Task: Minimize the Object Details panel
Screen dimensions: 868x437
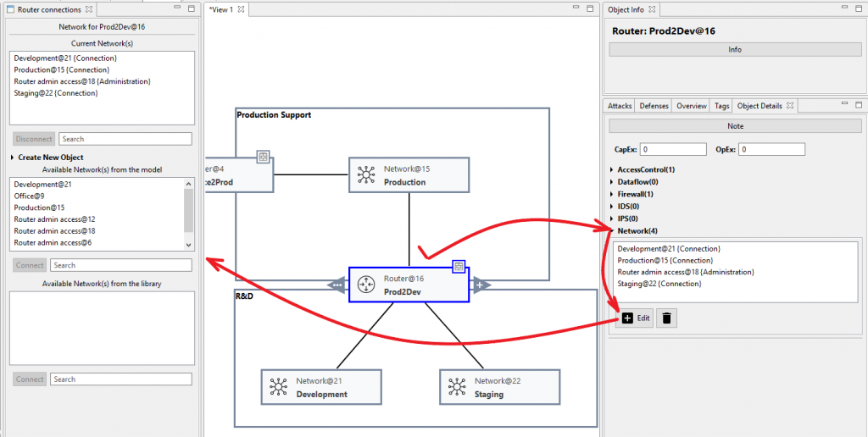Action: tap(845, 104)
